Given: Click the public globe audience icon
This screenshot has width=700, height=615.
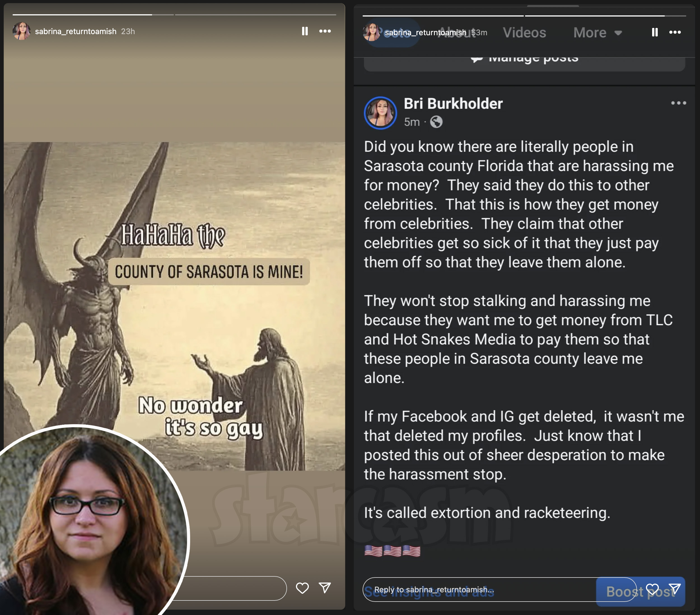Looking at the screenshot, I should pyautogui.click(x=436, y=122).
